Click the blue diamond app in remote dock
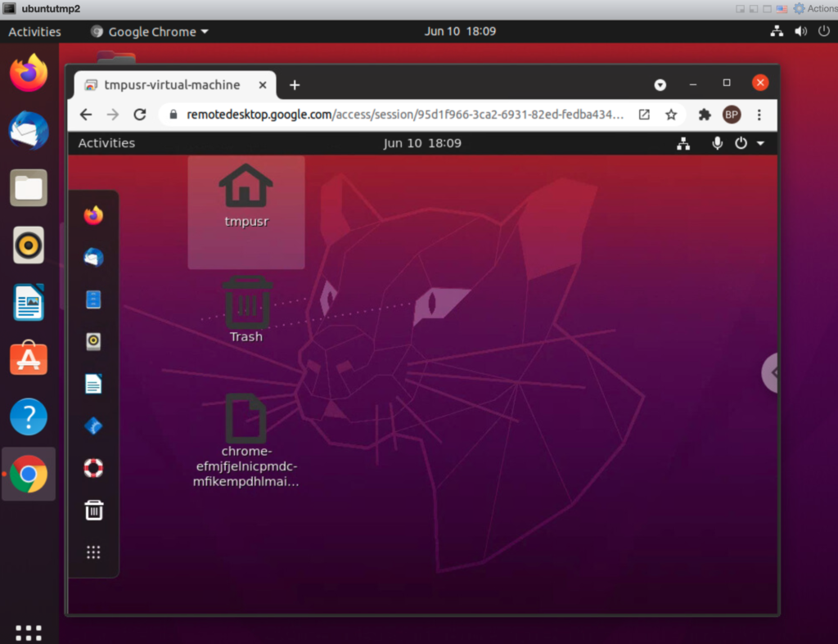The height and width of the screenshot is (644, 838). coord(93,426)
